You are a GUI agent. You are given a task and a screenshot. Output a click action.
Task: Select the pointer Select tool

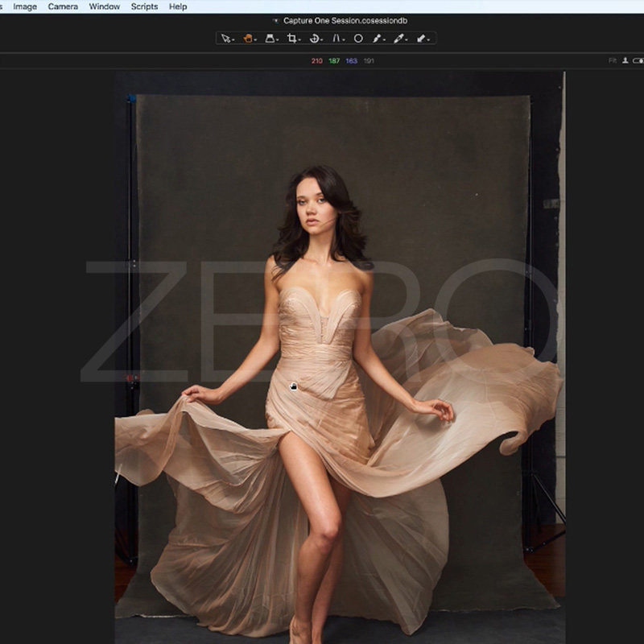click(x=225, y=38)
